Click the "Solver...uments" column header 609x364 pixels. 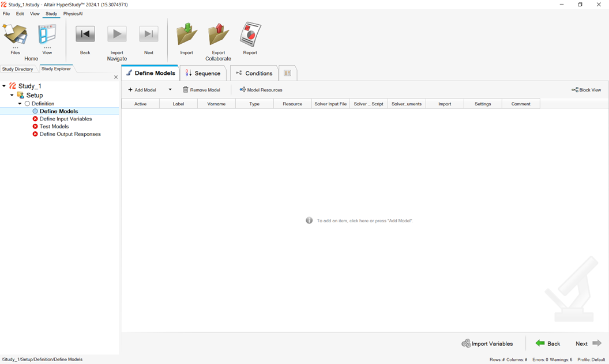point(407,104)
